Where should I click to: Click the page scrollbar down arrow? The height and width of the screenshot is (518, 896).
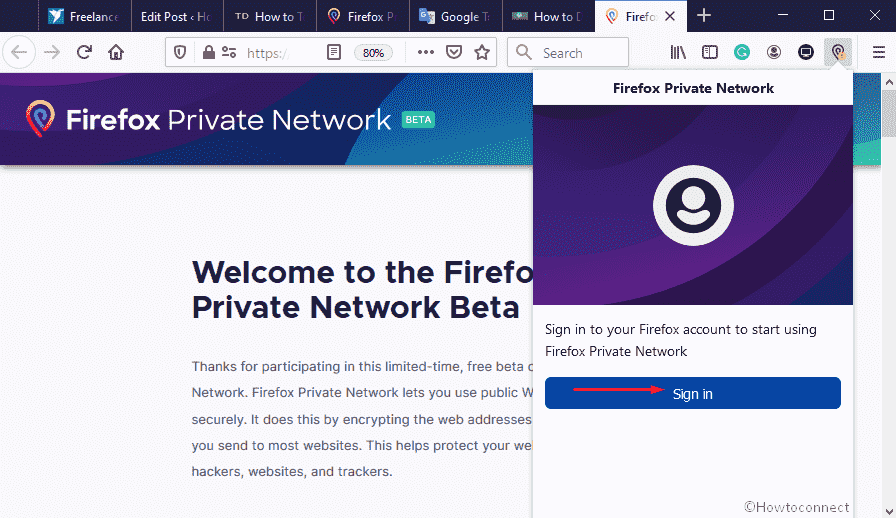(889, 511)
